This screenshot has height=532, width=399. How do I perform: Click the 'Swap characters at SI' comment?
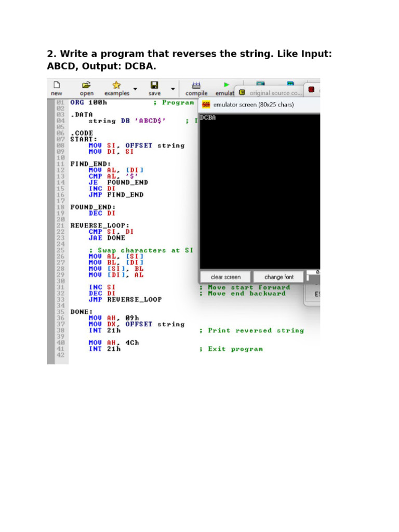(x=141, y=250)
